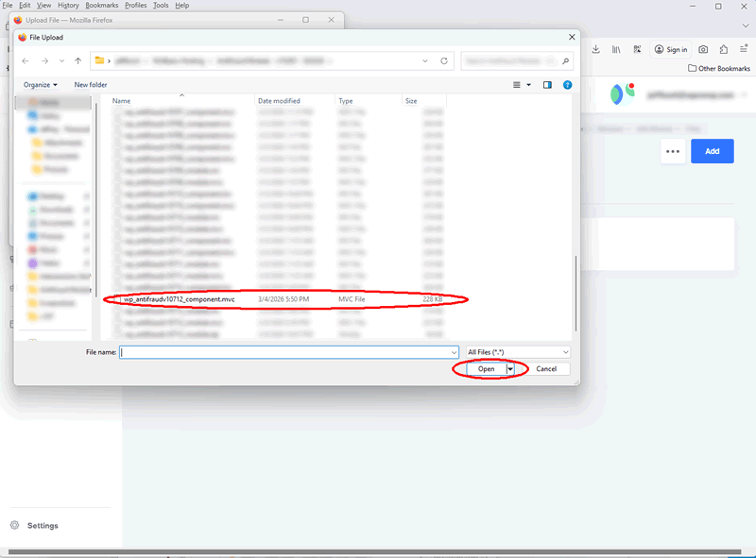Go up to the parent folder
756x558 pixels.
77,59
